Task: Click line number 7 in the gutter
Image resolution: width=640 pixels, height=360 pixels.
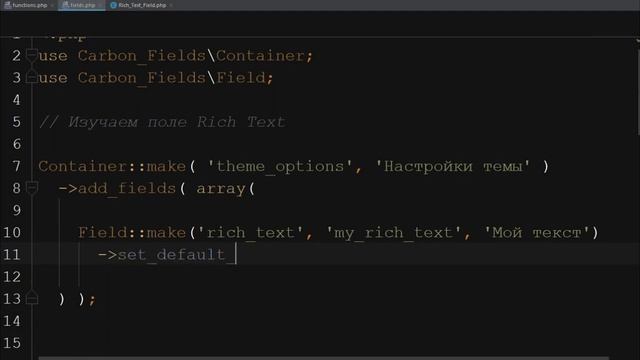Action: click(16, 166)
